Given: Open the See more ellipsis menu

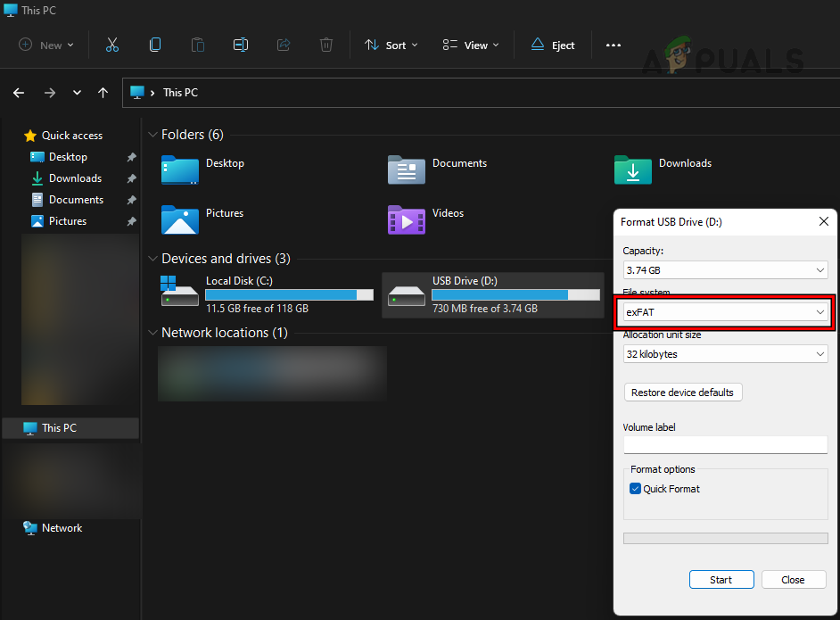Looking at the screenshot, I should [x=613, y=44].
